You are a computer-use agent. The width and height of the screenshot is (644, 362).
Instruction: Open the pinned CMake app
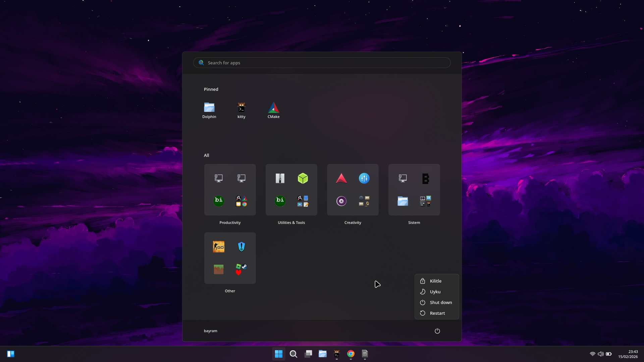(273, 110)
